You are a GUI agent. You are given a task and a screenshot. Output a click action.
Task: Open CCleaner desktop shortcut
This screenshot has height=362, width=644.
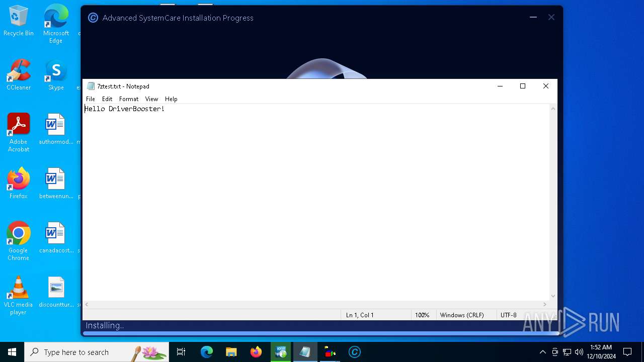click(19, 75)
